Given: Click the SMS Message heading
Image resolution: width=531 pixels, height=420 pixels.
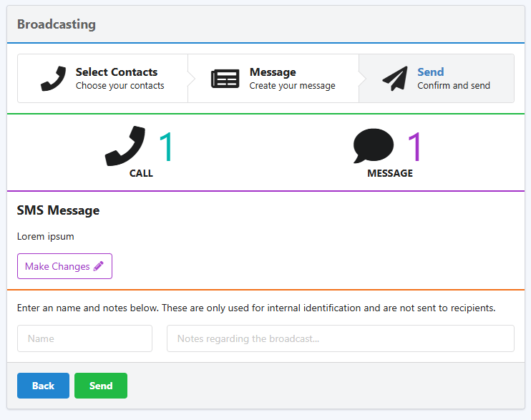Looking at the screenshot, I should (58, 210).
